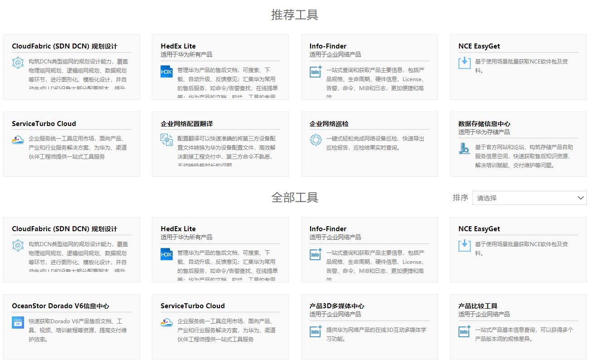
Task: Click the 企业网络巡检 card icon
Action: pyautogui.click(x=316, y=140)
